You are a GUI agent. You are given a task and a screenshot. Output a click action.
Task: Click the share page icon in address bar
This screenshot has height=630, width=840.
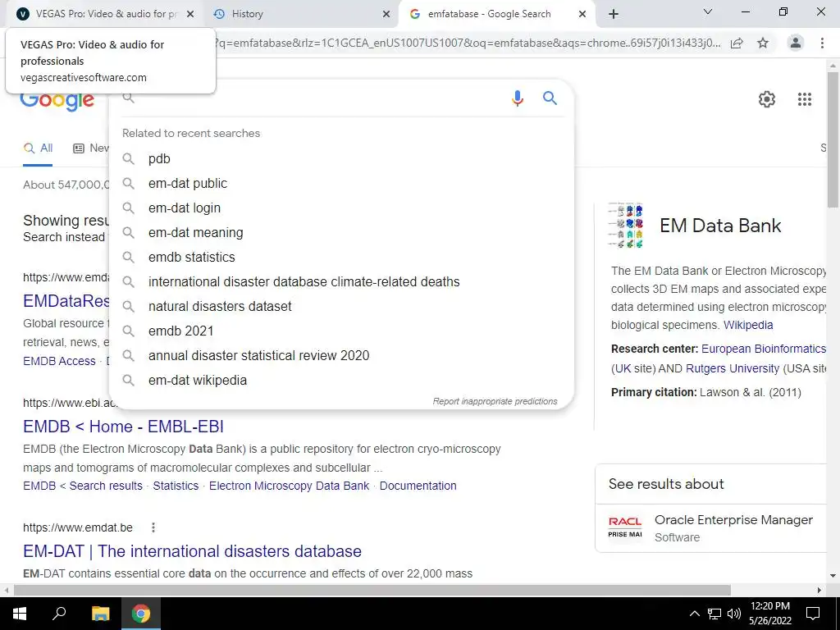pos(737,43)
